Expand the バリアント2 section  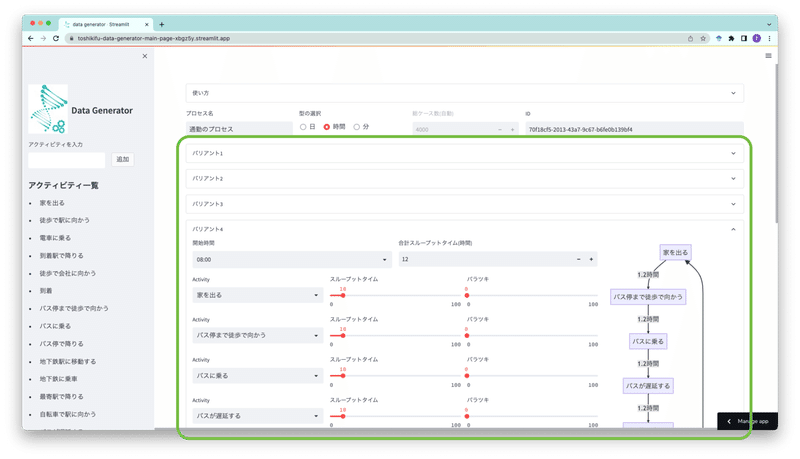click(464, 178)
